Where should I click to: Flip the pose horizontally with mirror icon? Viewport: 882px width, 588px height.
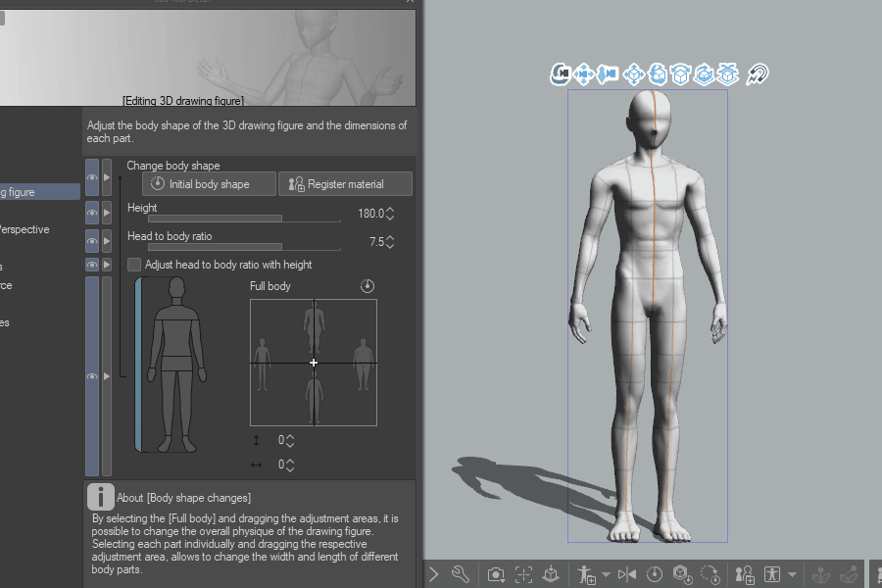click(x=627, y=574)
